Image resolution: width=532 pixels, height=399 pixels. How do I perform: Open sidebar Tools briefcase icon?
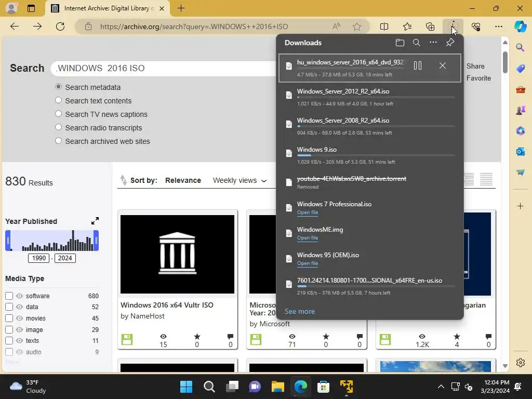point(520,89)
